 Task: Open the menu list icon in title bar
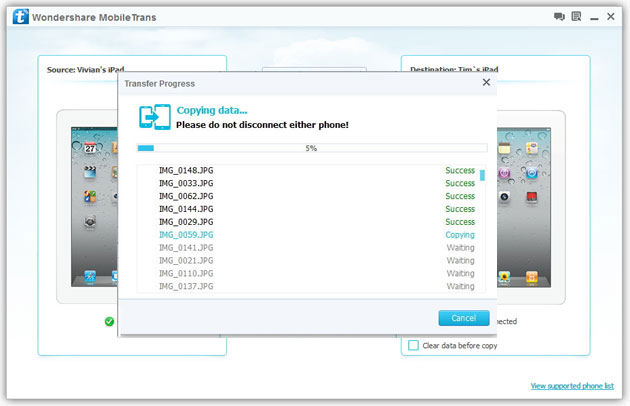coord(577,16)
